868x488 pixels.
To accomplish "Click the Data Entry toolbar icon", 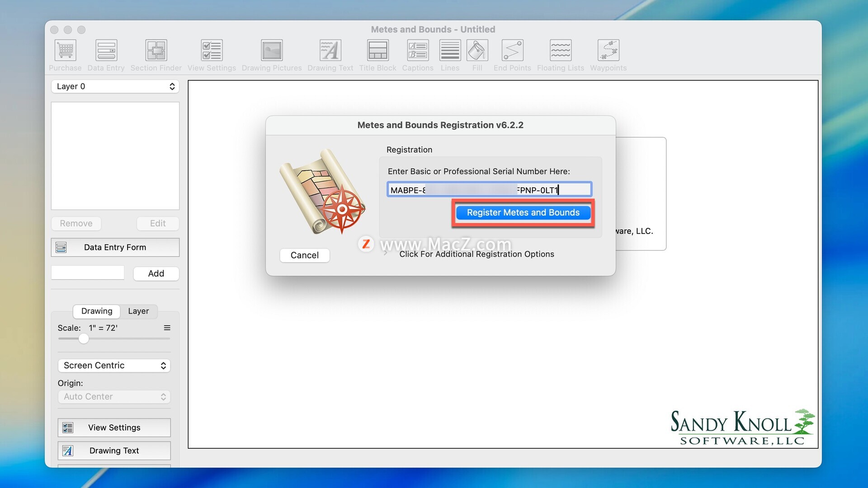I will tap(106, 50).
